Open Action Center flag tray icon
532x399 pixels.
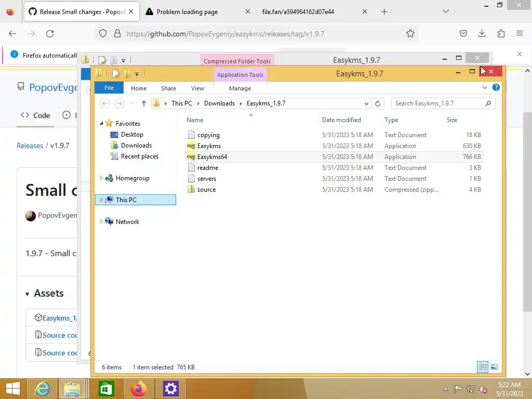tap(457, 389)
